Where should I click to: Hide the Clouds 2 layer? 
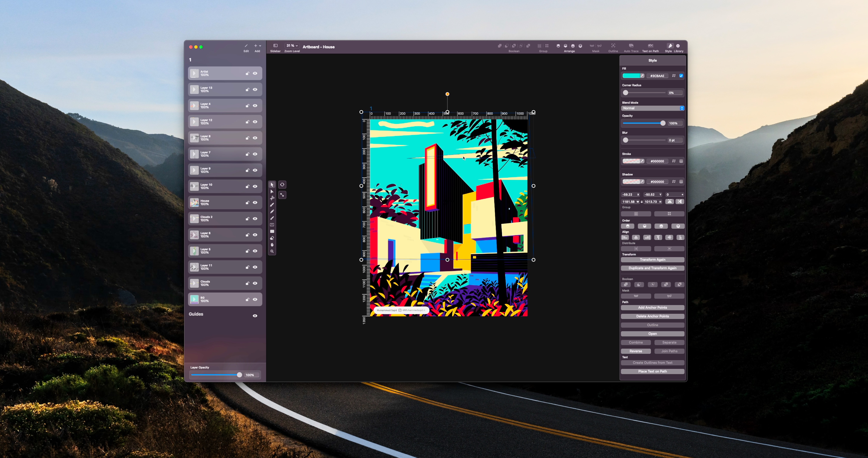(x=255, y=219)
